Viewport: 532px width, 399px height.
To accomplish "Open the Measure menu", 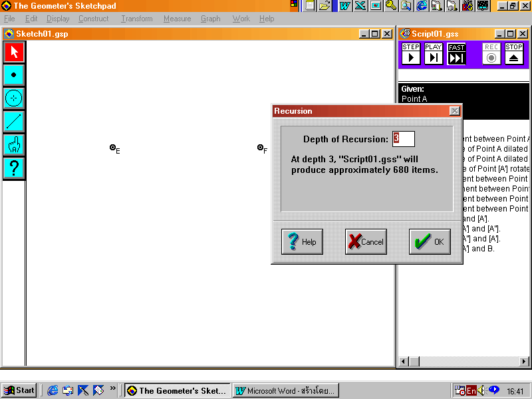I will [177, 19].
